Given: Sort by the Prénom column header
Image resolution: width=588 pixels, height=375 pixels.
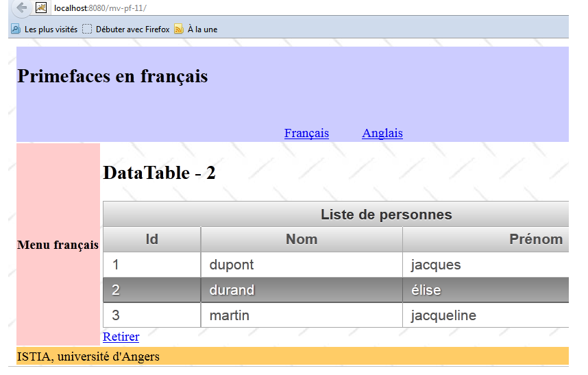Looking at the screenshot, I should point(535,239).
